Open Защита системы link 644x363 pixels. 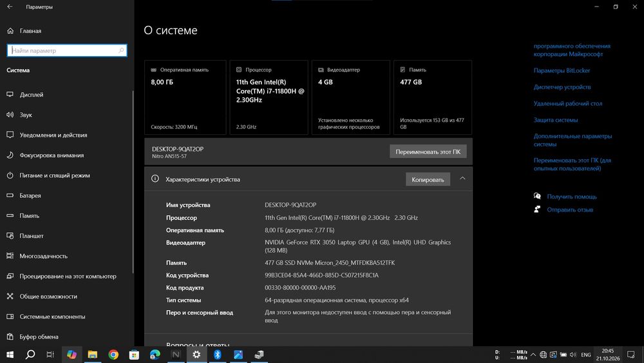click(x=555, y=120)
